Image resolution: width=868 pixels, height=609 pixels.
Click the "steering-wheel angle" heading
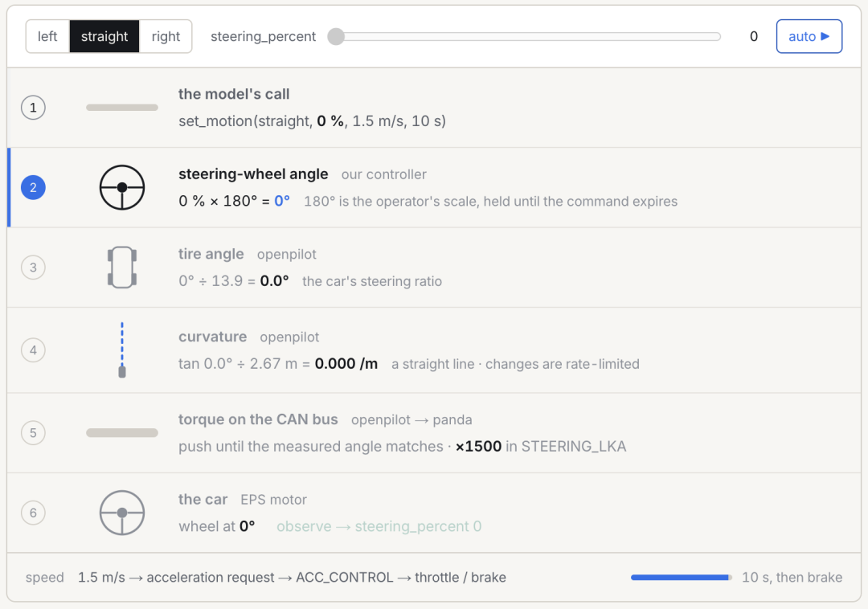coord(253,174)
